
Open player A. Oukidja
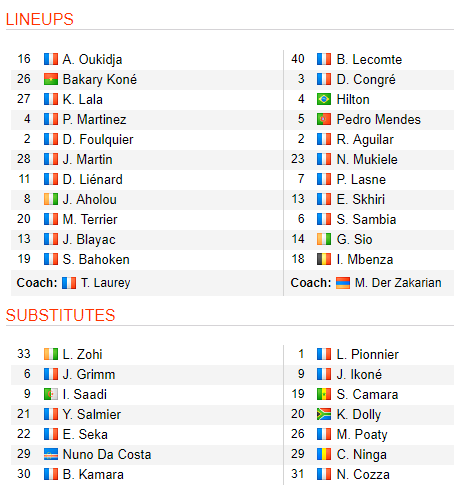(x=92, y=60)
